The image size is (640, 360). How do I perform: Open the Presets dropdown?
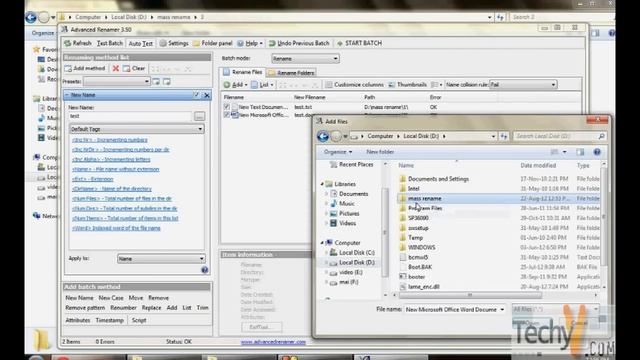tap(117, 82)
